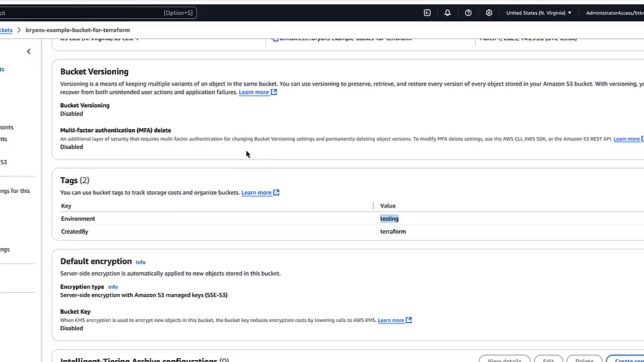Open the settings gear in the top bar

(x=489, y=13)
